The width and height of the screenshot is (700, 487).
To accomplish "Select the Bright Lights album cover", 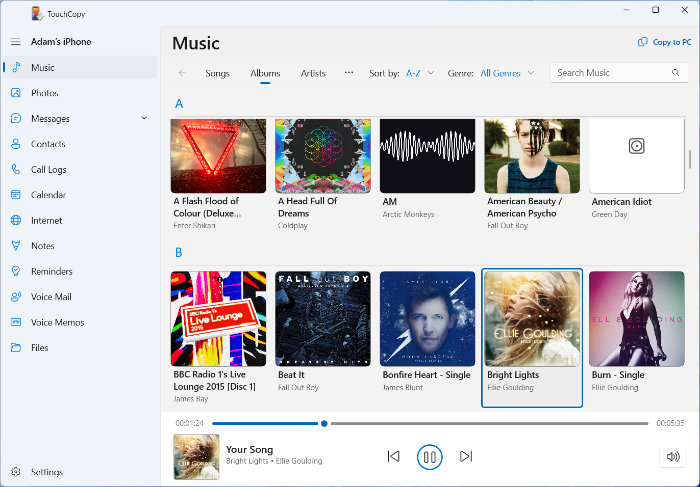I will click(x=532, y=319).
